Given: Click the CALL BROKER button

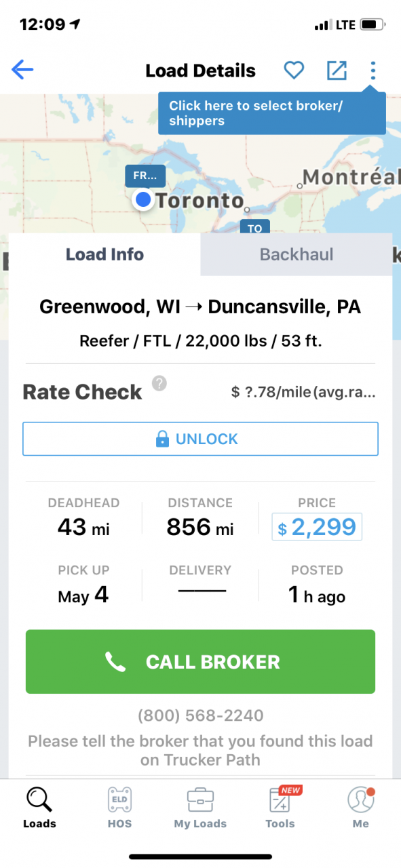Looking at the screenshot, I should 200,662.
